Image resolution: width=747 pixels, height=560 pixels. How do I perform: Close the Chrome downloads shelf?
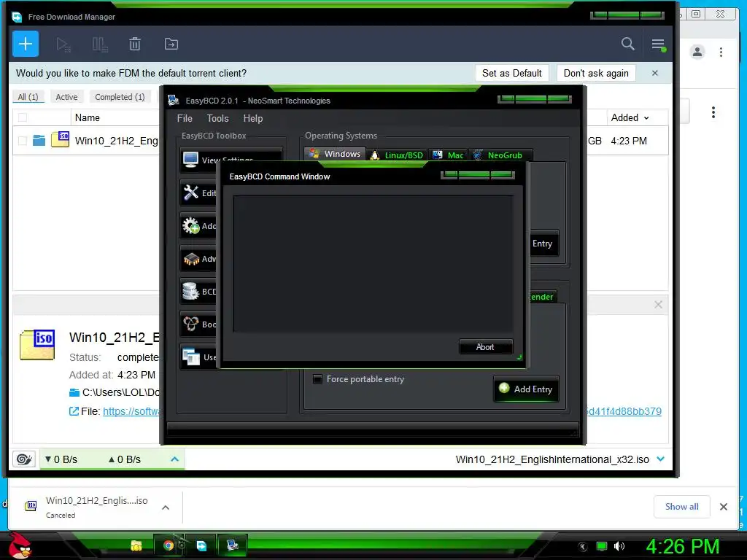point(723,507)
